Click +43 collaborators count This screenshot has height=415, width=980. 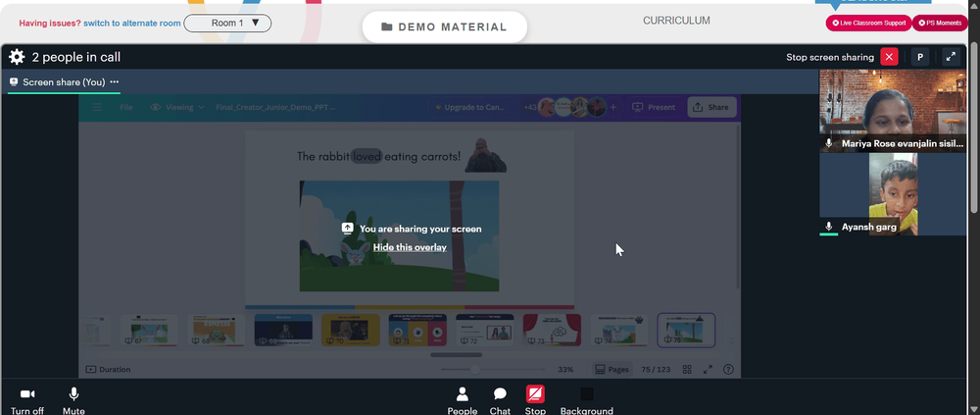(530, 107)
